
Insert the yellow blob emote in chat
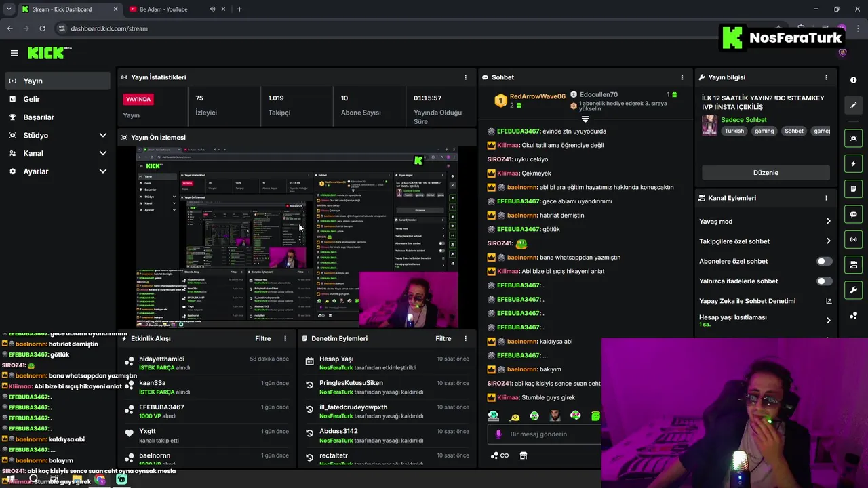point(515,416)
